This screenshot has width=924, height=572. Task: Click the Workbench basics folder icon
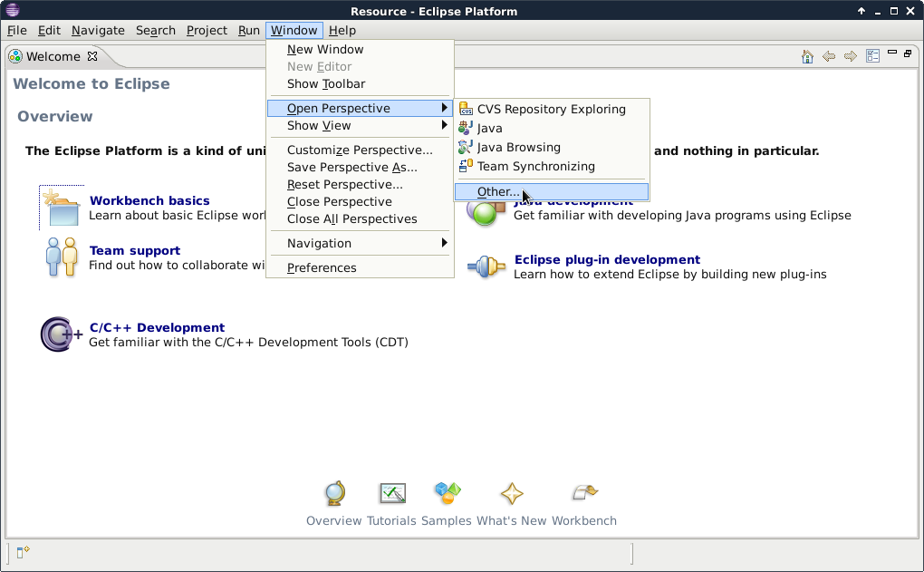tap(62, 208)
